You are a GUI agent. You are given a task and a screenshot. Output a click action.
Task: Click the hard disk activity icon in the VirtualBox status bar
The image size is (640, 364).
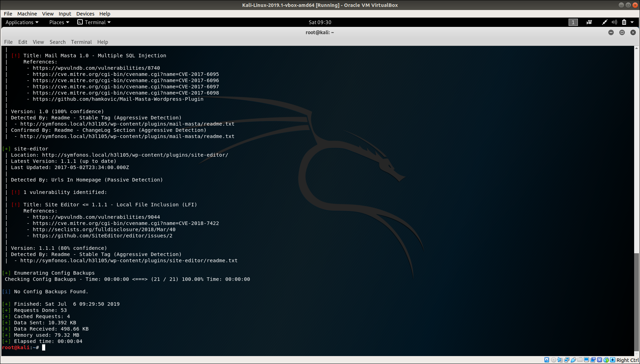tap(547, 360)
